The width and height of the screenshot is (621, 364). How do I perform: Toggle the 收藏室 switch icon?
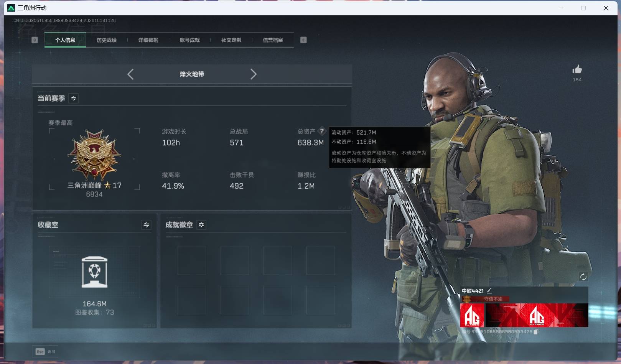[146, 225]
